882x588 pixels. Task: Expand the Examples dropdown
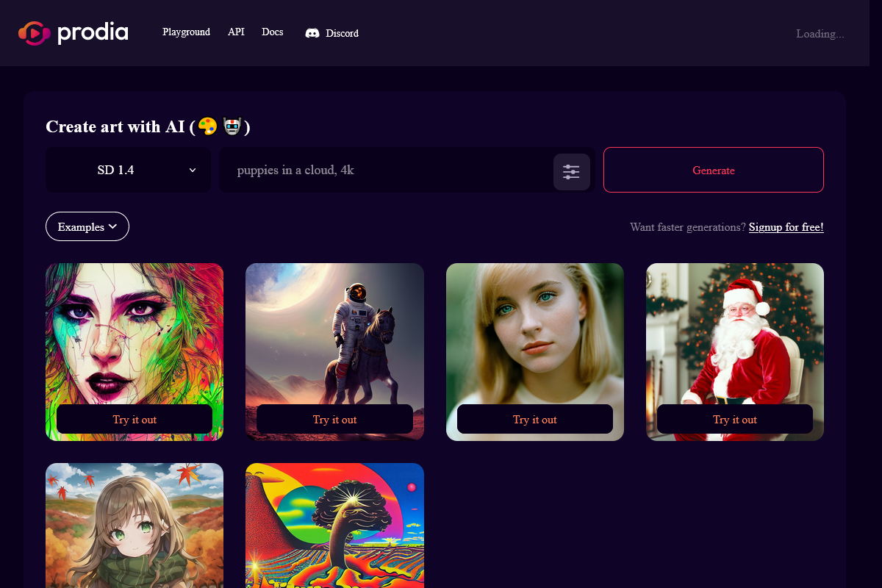point(87,226)
